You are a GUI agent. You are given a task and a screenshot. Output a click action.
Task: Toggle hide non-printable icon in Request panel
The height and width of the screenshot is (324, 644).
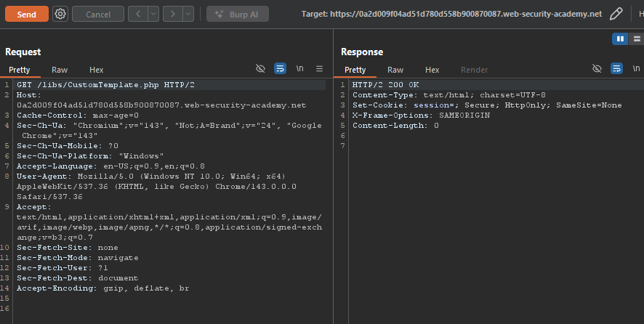[x=260, y=68]
